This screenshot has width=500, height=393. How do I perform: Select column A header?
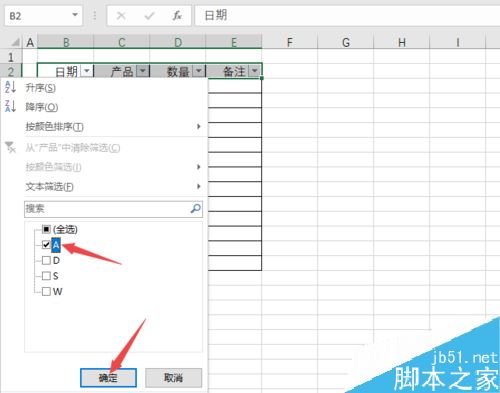(x=30, y=42)
